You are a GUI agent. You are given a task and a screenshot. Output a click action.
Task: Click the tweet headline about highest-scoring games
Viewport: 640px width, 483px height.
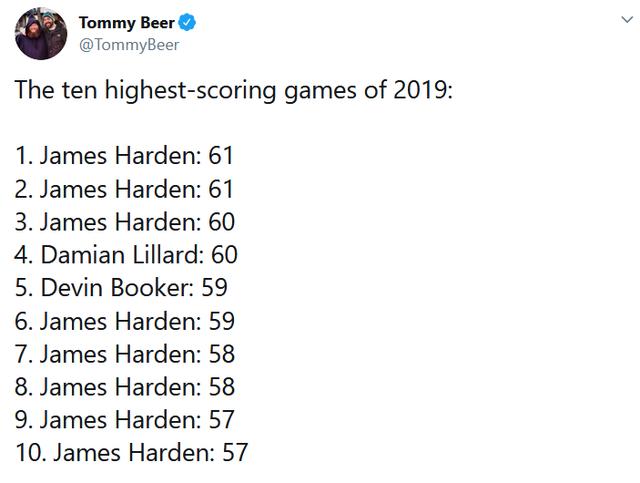[233, 90]
